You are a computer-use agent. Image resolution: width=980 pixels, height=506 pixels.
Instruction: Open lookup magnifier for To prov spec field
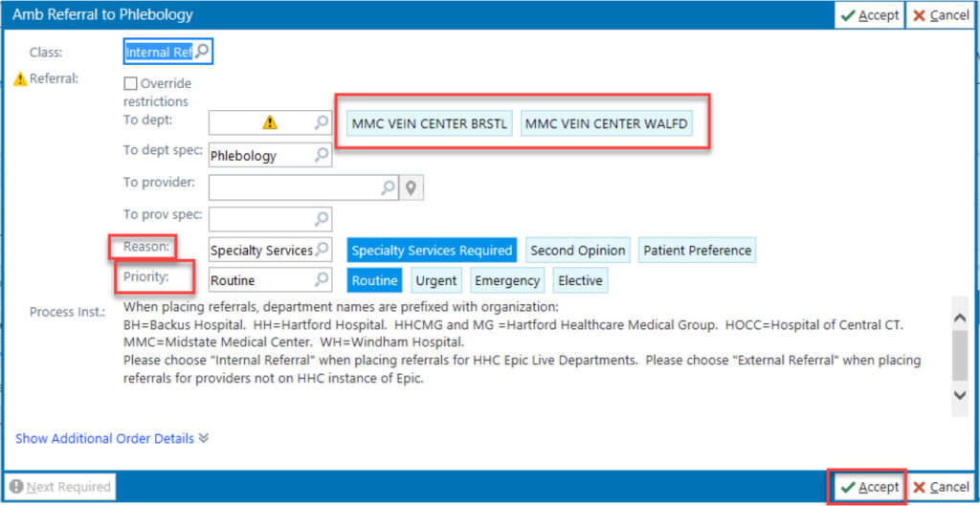(x=322, y=219)
